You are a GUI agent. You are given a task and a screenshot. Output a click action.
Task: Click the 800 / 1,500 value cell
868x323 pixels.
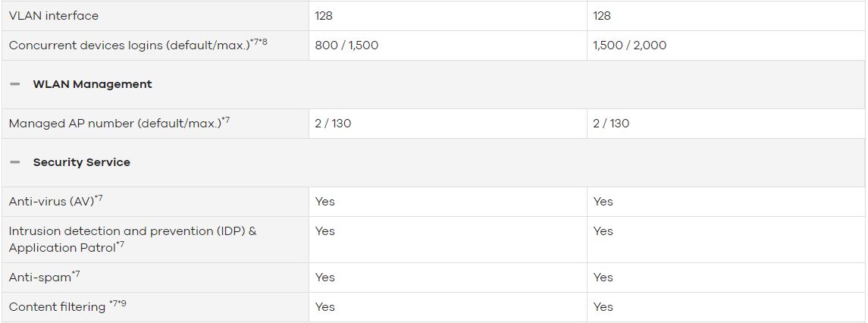click(x=346, y=45)
